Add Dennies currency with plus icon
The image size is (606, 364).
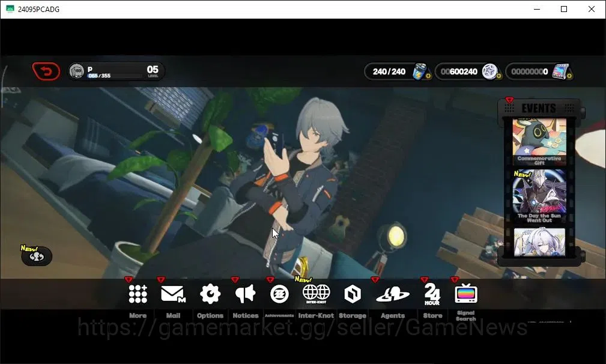[x=498, y=76]
